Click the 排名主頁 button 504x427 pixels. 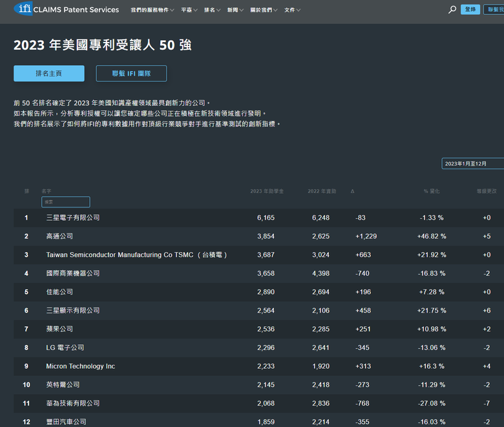(49, 73)
